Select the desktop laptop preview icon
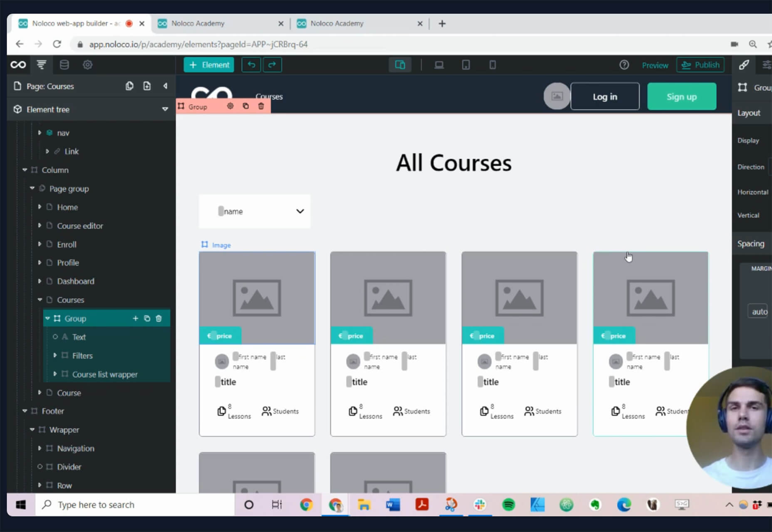This screenshot has width=772, height=532. 439,65
